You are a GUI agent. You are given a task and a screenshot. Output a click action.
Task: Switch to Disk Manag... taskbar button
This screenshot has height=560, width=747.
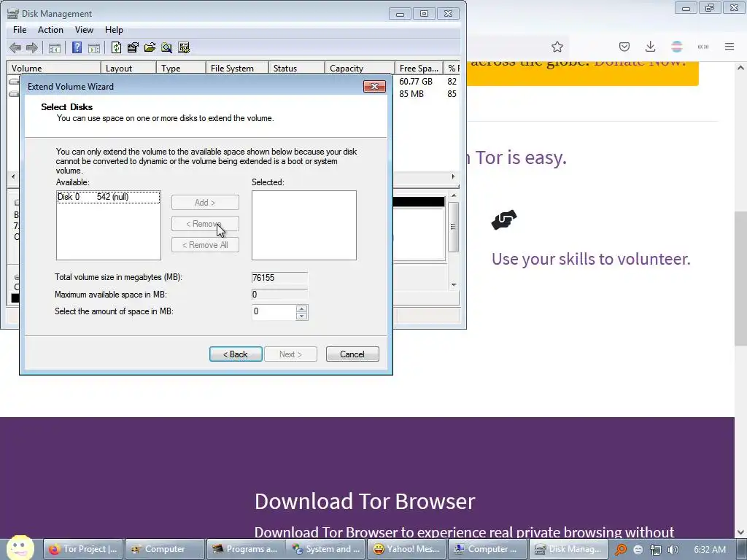click(x=569, y=549)
